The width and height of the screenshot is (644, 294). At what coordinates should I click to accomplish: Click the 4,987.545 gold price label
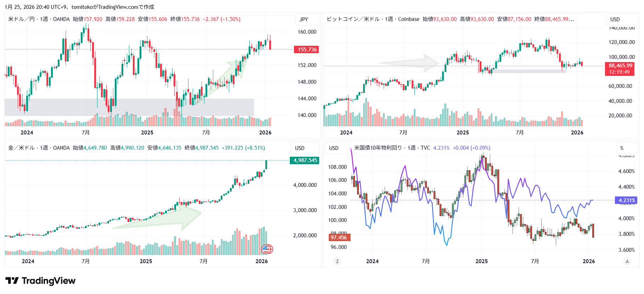click(305, 160)
